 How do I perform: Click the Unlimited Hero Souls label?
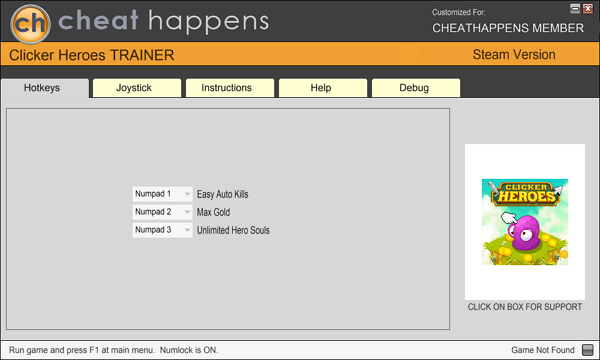pyautogui.click(x=233, y=230)
